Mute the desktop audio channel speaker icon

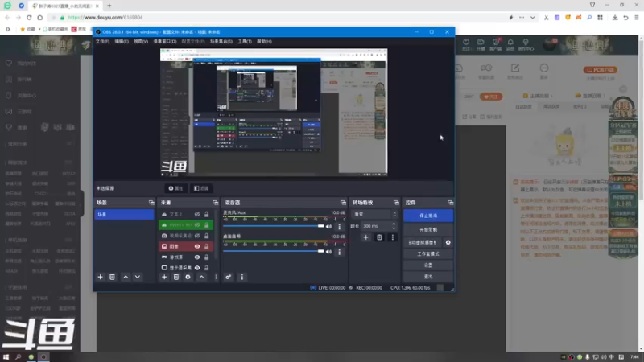pyautogui.click(x=328, y=252)
